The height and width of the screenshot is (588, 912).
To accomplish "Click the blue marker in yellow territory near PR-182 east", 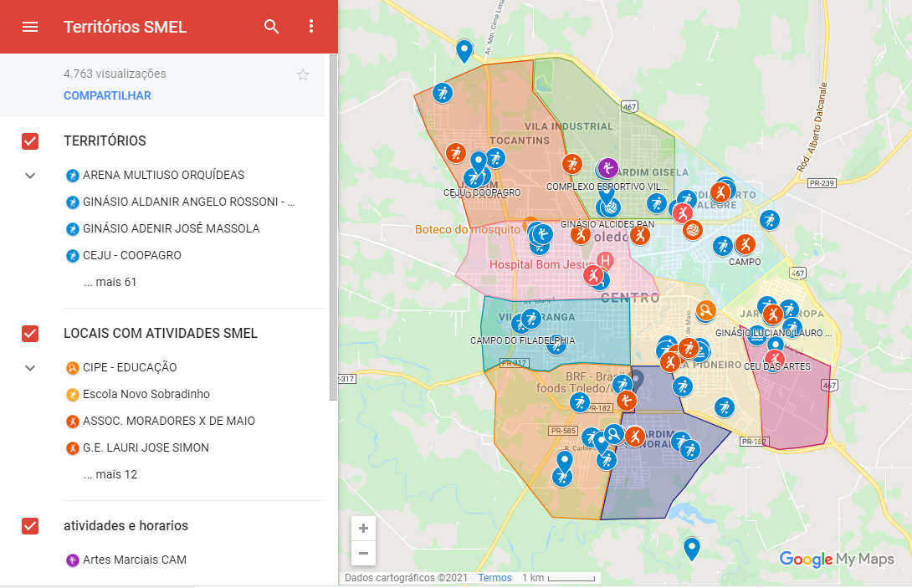I will (x=725, y=407).
